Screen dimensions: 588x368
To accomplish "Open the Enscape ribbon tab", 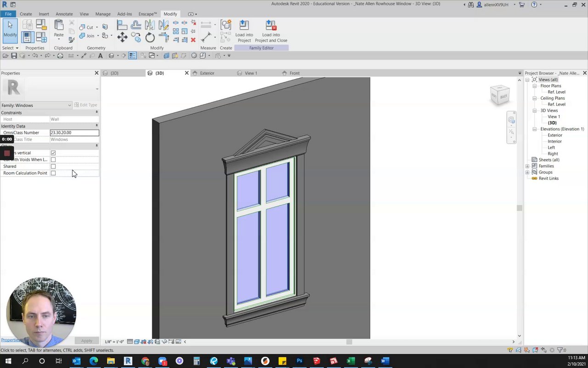I will pos(147,14).
